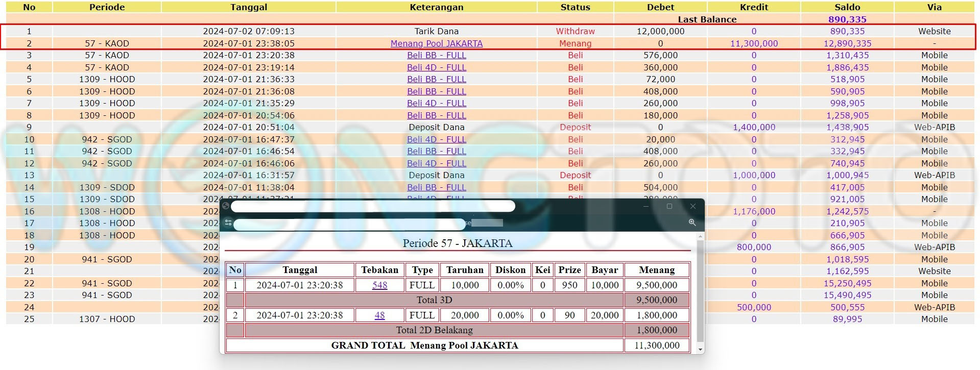Click the Keterangan column header
980x370 pixels.
coord(436,7)
